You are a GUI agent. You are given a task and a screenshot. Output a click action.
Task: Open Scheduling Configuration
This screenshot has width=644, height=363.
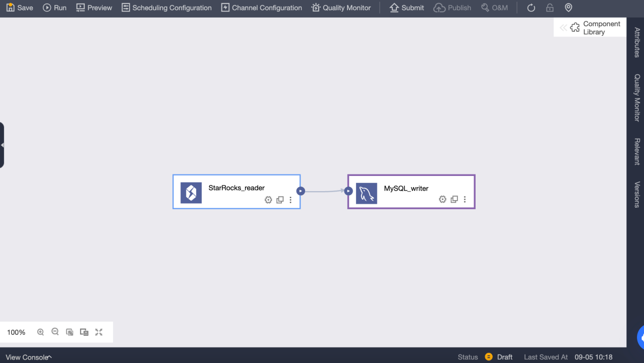tap(166, 8)
